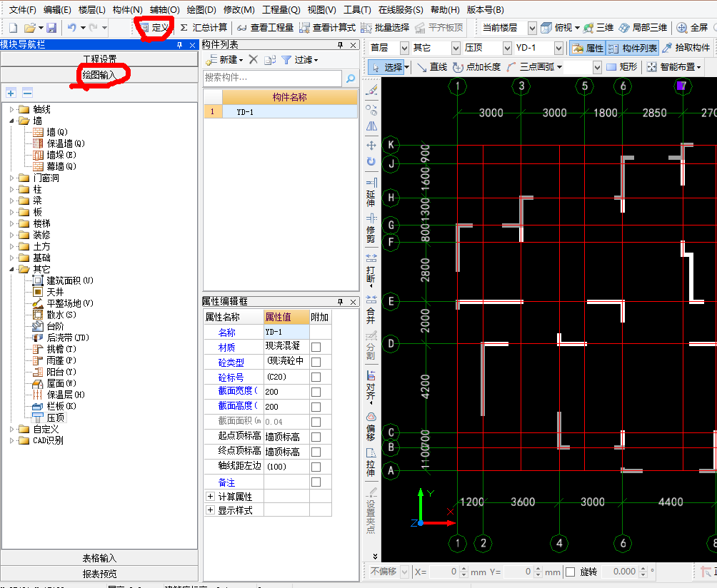Open the YD-1 component dropdown
717x588 pixels.
pyautogui.click(x=558, y=48)
